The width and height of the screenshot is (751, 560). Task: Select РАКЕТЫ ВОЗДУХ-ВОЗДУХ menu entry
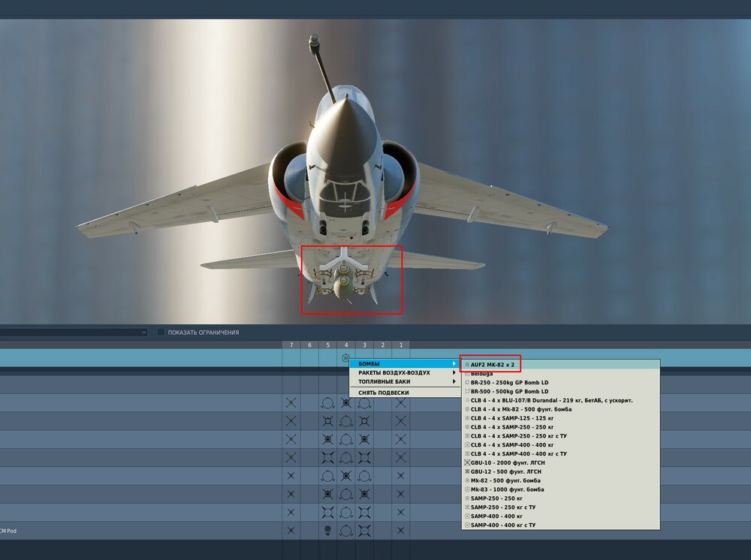[405, 372]
